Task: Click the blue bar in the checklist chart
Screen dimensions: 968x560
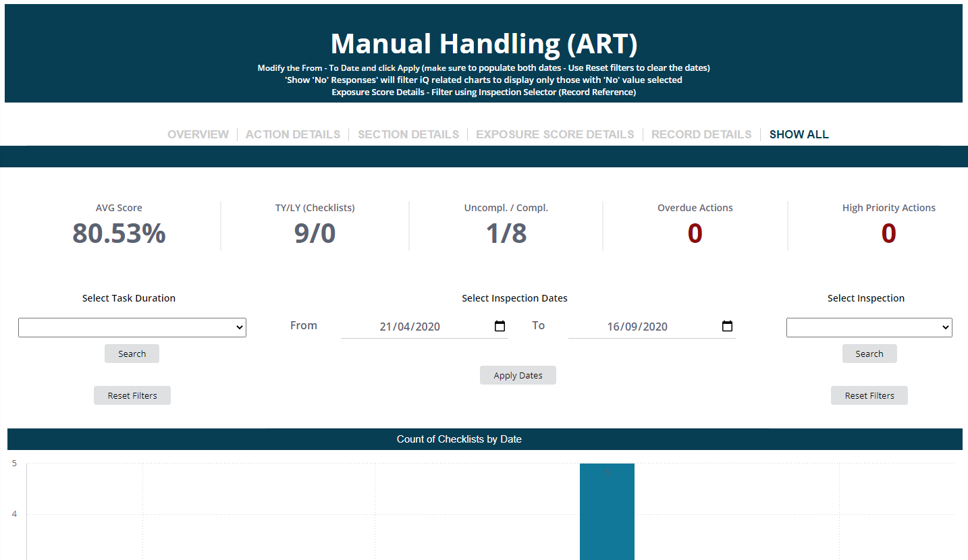Action: 607,513
